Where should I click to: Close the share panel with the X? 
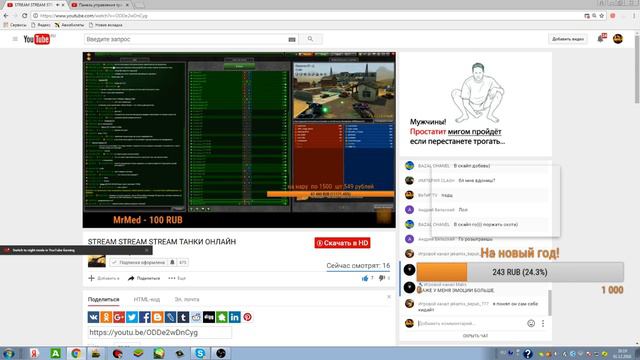pyautogui.click(x=389, y=297)
